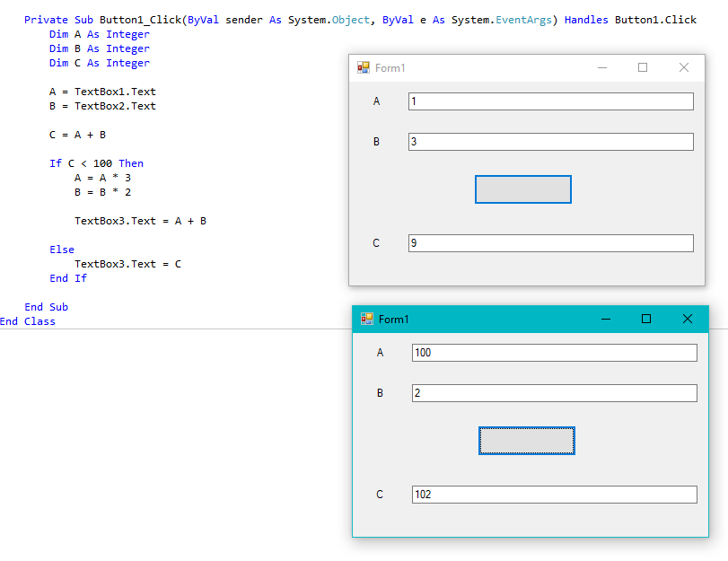Click the code line C = A + B
Screen dimensions: 728x561
point(77,135)
